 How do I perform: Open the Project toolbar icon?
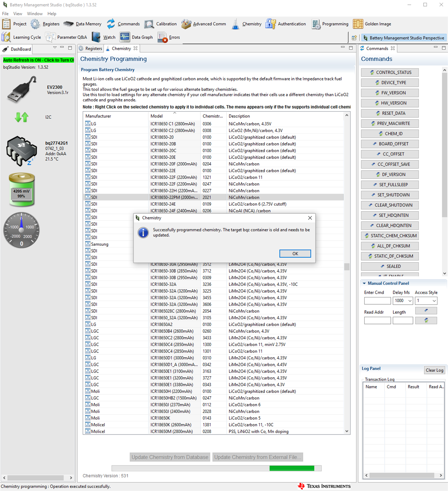pyautogui.click(x=6, y=24)
